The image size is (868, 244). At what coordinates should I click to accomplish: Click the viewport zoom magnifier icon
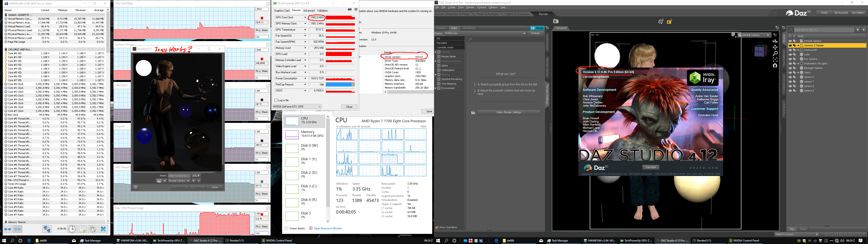pos(775,53)
